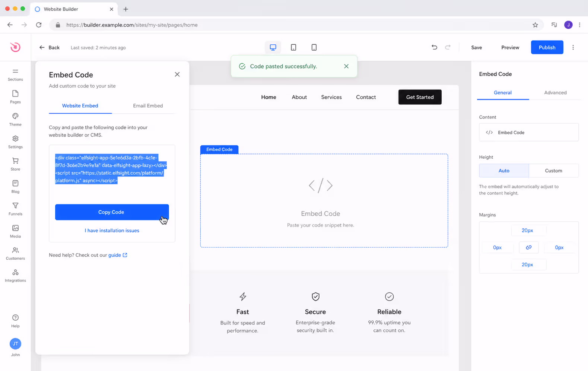Select the Website Embed tab
Image resolution: width=588 pixels, height=371 pixels.
tap(80, 106)
